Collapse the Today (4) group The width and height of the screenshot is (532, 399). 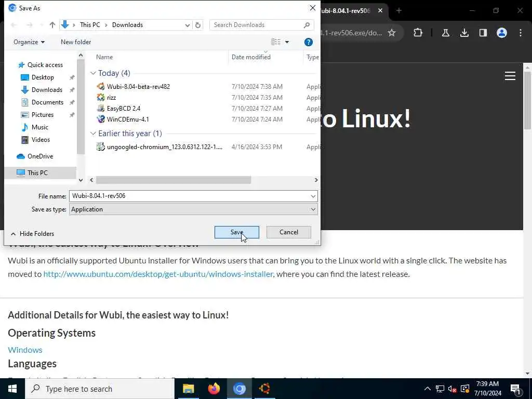93,73
